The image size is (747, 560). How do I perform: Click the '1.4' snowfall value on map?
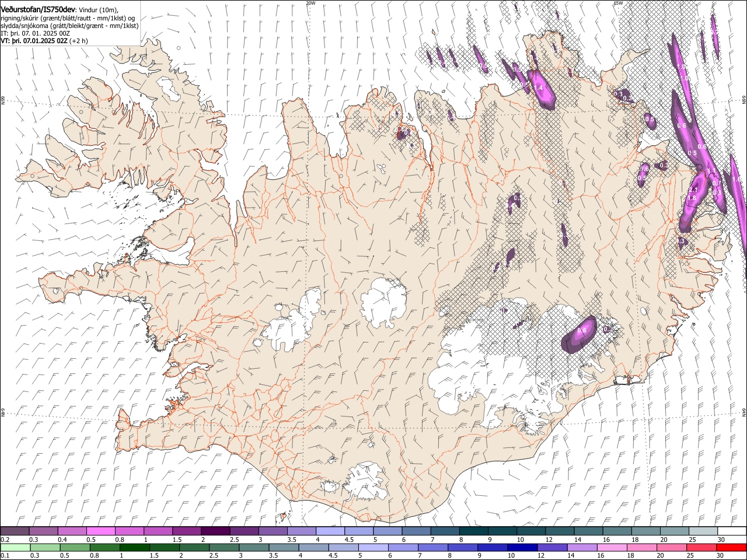[538, 87]
